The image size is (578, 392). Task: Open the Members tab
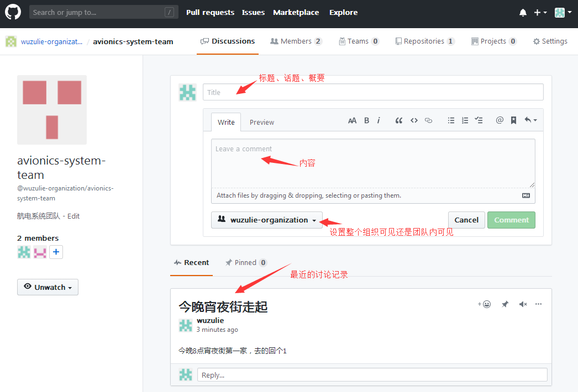click(296, 41)
